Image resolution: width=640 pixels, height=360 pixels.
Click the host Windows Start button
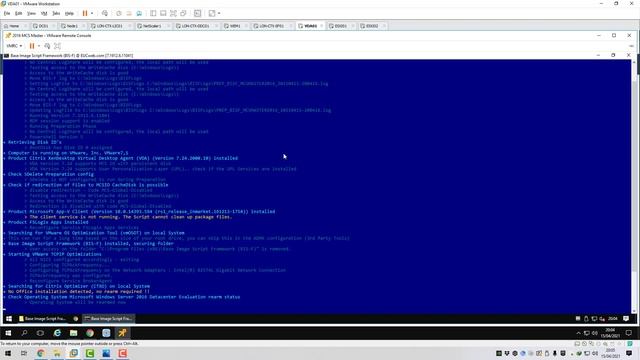8,353
